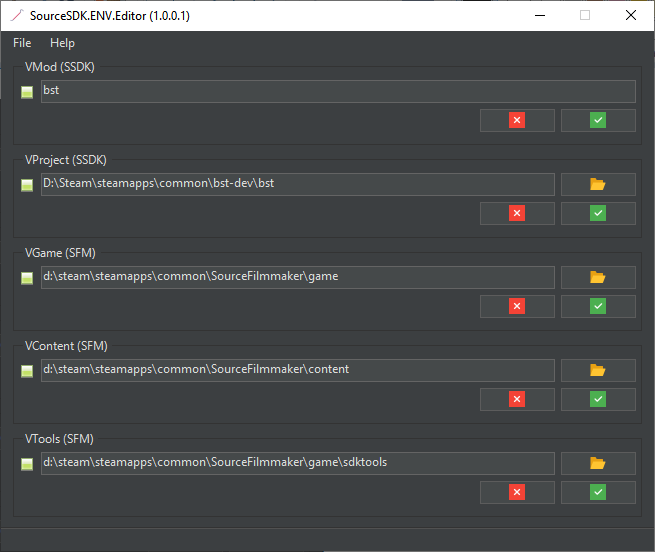
Task: Clear VGame (SFM) using the red X
Action: (517, 306)
